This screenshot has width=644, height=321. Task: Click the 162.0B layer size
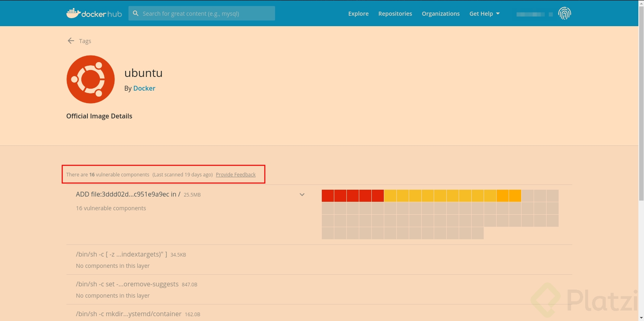coord(193,315)
